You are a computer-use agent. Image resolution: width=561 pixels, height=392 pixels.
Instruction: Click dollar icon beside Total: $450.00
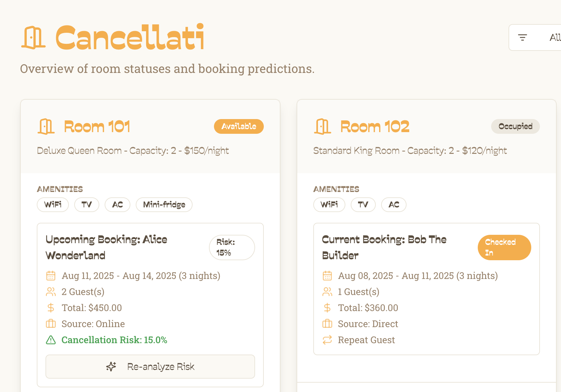(x=51, y=308)
